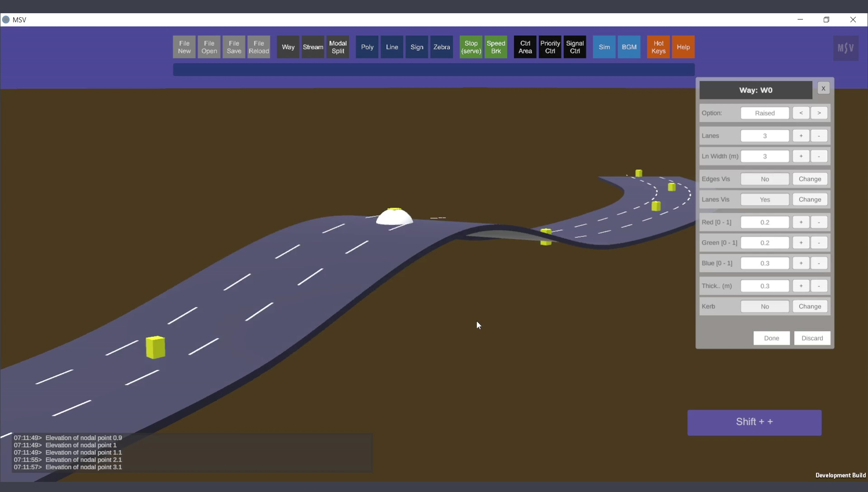Image resolution: width=868 pixels, height=492 pixels.
Task: Switch Option to previous value with <
Action: point(801,113)
